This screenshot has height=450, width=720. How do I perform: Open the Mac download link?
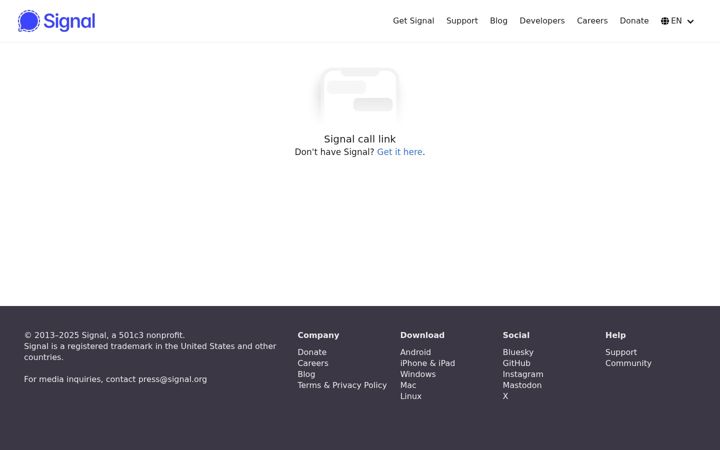coord(408,385)
